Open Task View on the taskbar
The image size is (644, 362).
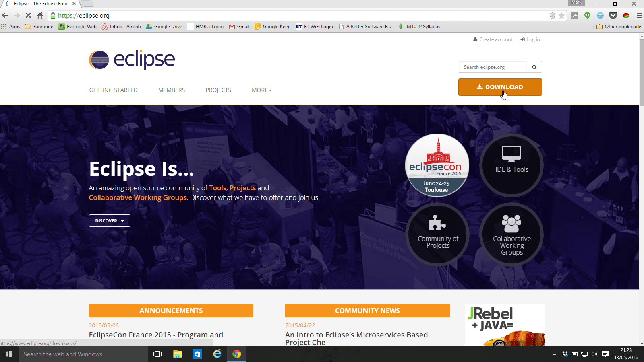(x=157, y=354)
